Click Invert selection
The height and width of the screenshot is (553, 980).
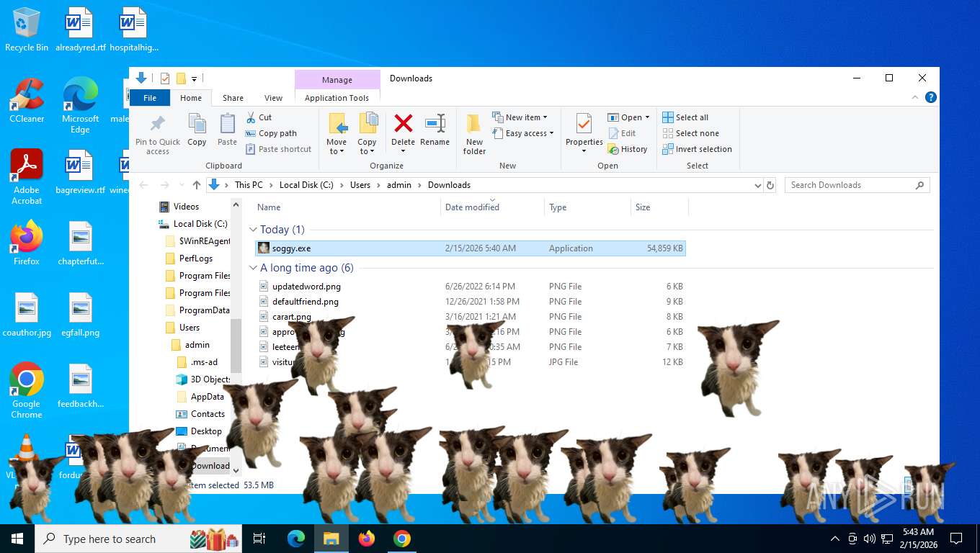coord(697,149)
